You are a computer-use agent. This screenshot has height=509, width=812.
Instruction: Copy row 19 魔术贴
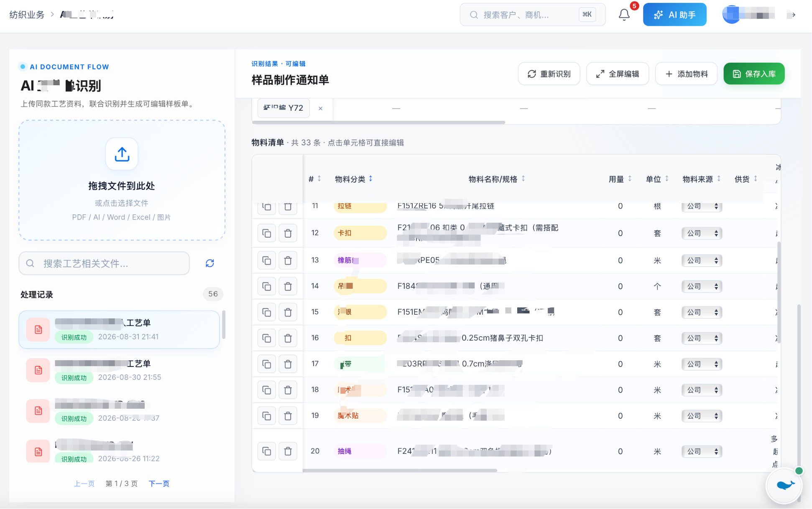[267, 416]
